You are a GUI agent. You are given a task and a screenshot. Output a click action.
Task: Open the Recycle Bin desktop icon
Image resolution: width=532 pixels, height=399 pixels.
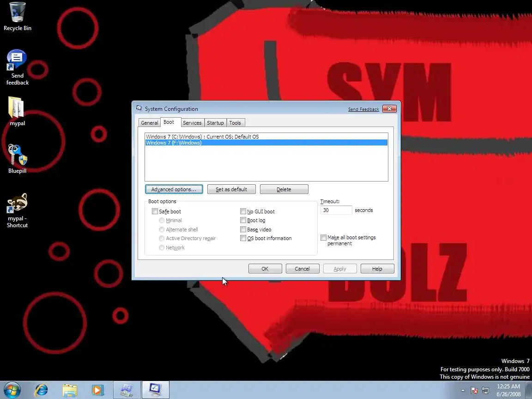tap(17, 16)
